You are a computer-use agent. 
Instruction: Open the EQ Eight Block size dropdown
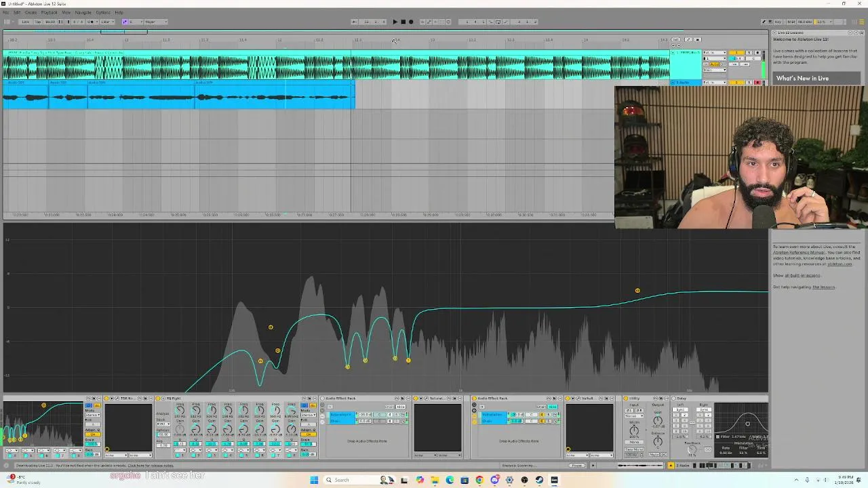coord(163,424)
